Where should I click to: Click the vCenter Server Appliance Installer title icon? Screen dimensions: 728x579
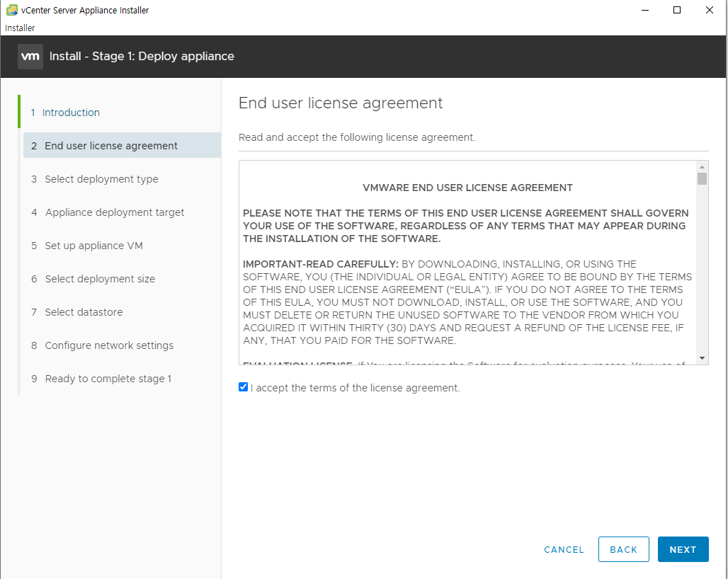click(x=11, y=10)
